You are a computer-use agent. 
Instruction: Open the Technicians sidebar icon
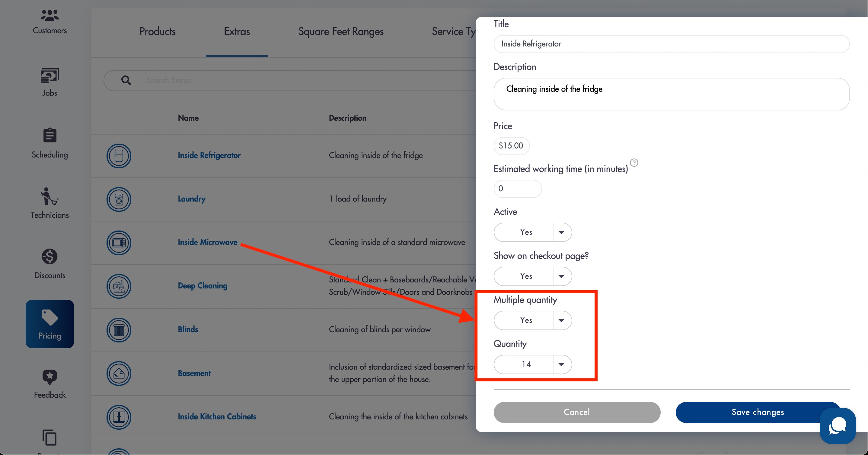[x=49, y=196]
